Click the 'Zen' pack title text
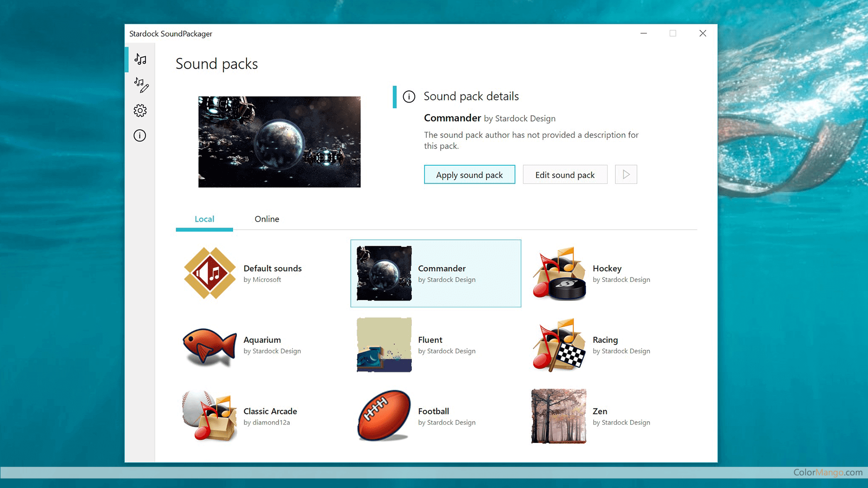The width and height of the screenshot is (868, 488). [600, 411]
